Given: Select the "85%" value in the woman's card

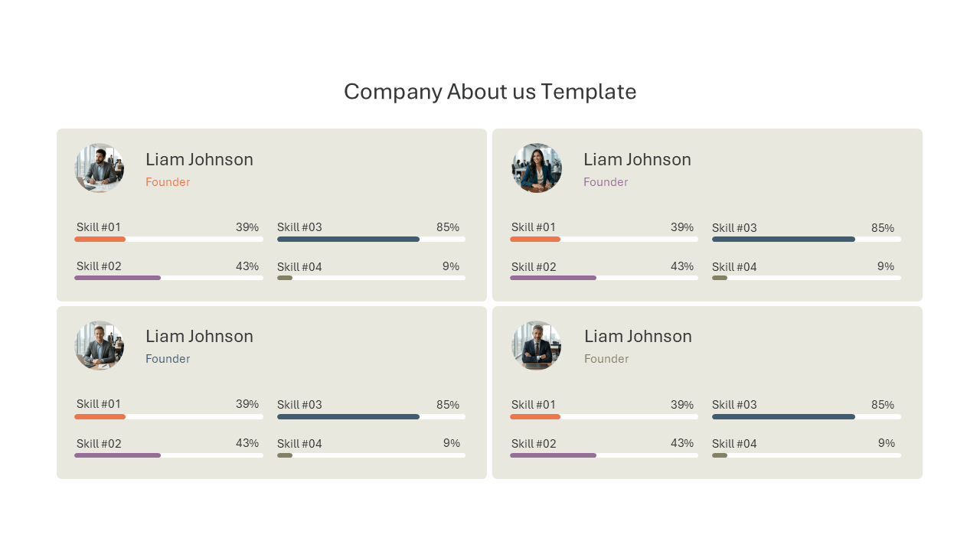Looking at the screenshot, I should point(883,228).
